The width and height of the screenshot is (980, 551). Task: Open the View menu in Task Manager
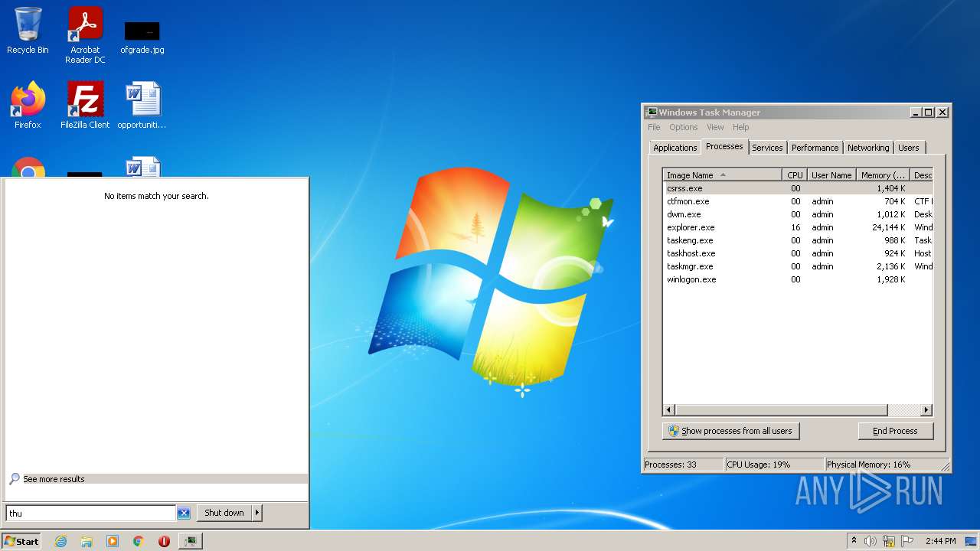pos(715,127)
